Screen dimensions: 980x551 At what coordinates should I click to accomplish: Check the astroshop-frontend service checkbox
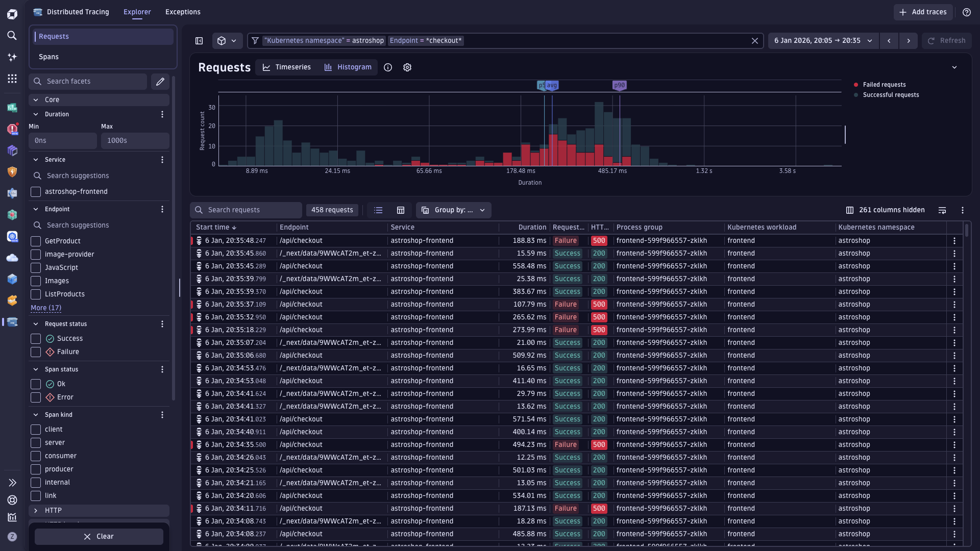pos(36,192)
